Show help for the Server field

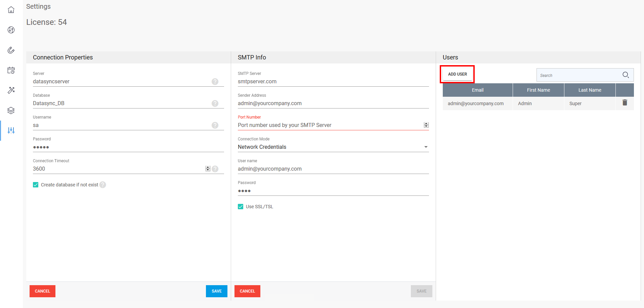click(215, 82)
